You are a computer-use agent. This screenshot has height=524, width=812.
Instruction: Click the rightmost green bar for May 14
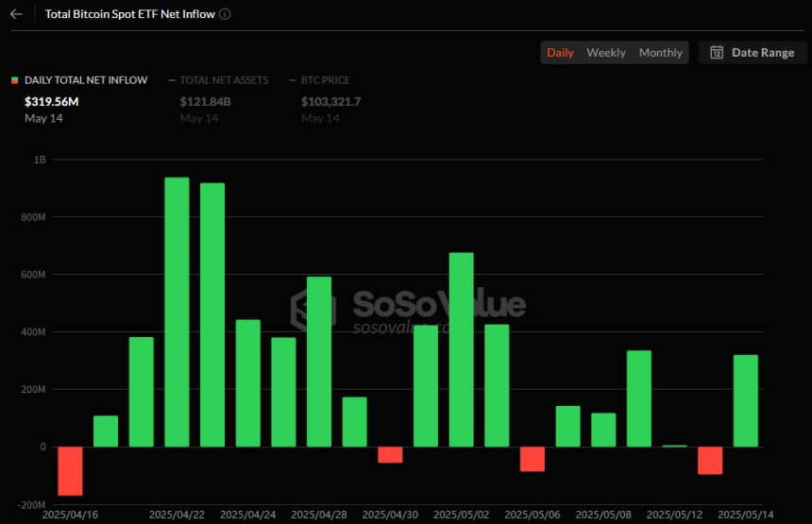click(745, 400)
